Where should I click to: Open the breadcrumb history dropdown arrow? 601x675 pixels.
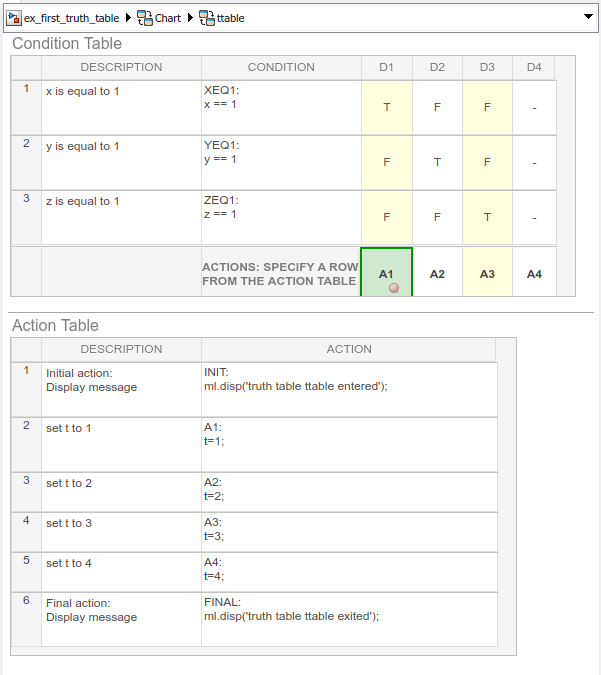(587, 18)
